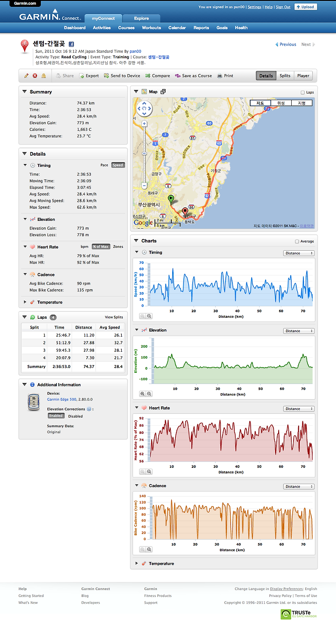
Task: Select Disabled for Elevation Corrections
Action: [75, 416]
